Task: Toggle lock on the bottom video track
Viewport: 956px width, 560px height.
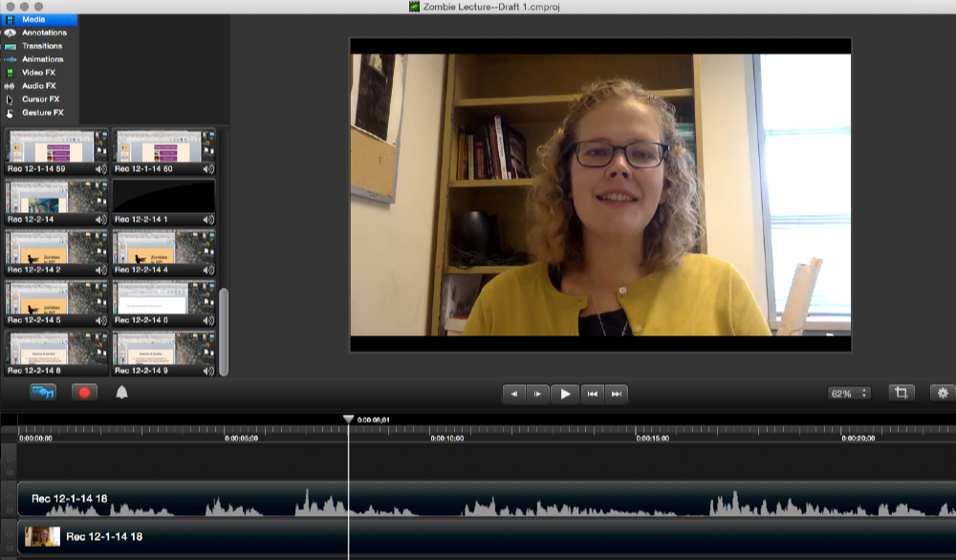Action: click(10, 546)
